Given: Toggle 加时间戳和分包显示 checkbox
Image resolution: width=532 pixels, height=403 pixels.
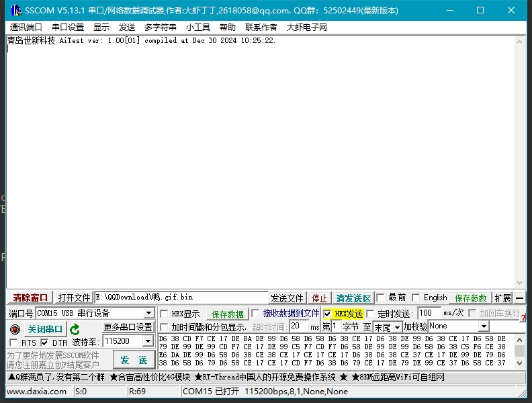Looking at the screenshot, I should click(164, 327).
